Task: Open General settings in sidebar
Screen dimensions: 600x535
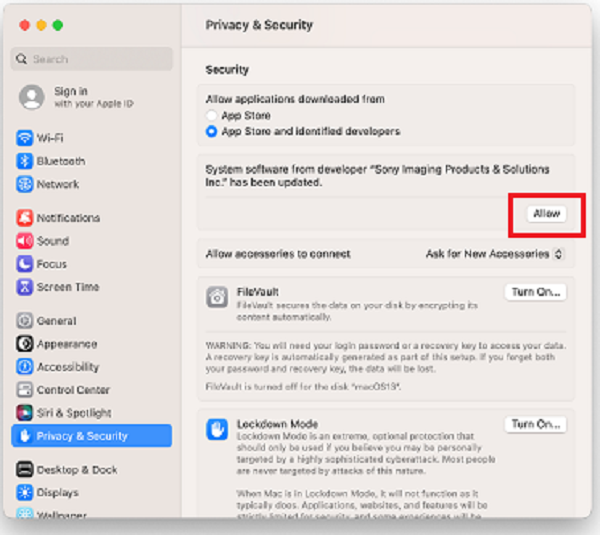Action: point(56,321)
